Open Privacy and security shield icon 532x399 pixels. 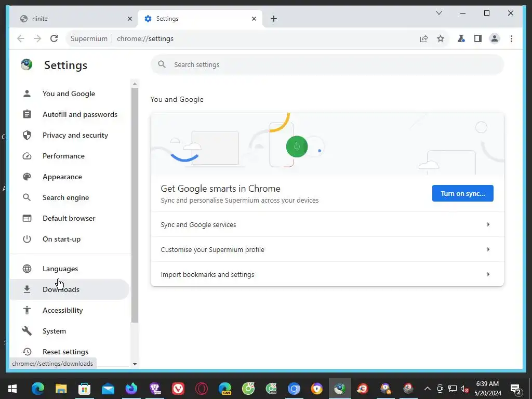pos(27,135)
